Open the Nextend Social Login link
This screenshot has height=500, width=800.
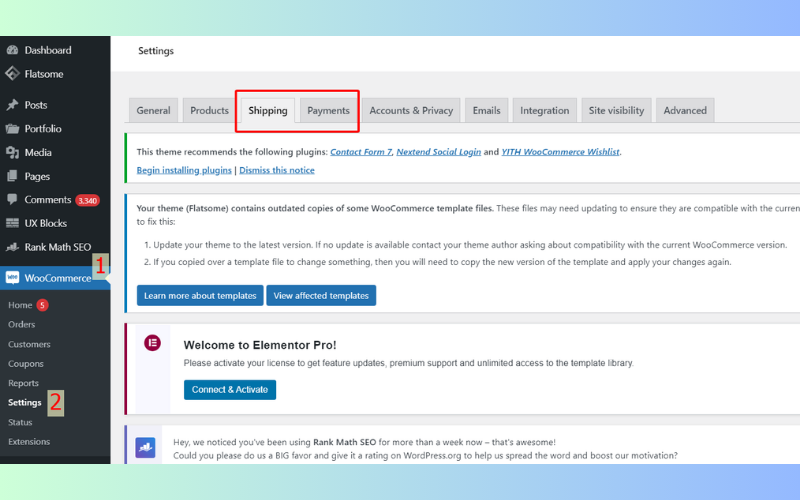coord(438,152)
